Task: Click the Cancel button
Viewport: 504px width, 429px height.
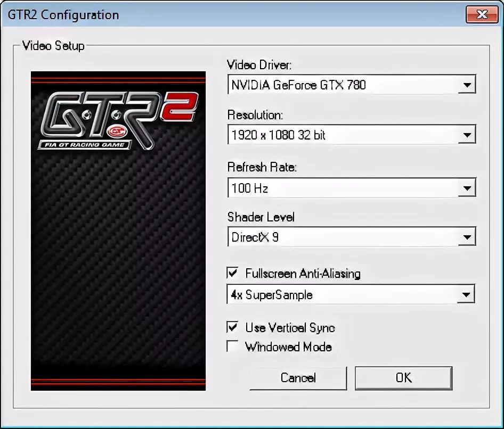Action: [x=298, y=378]
